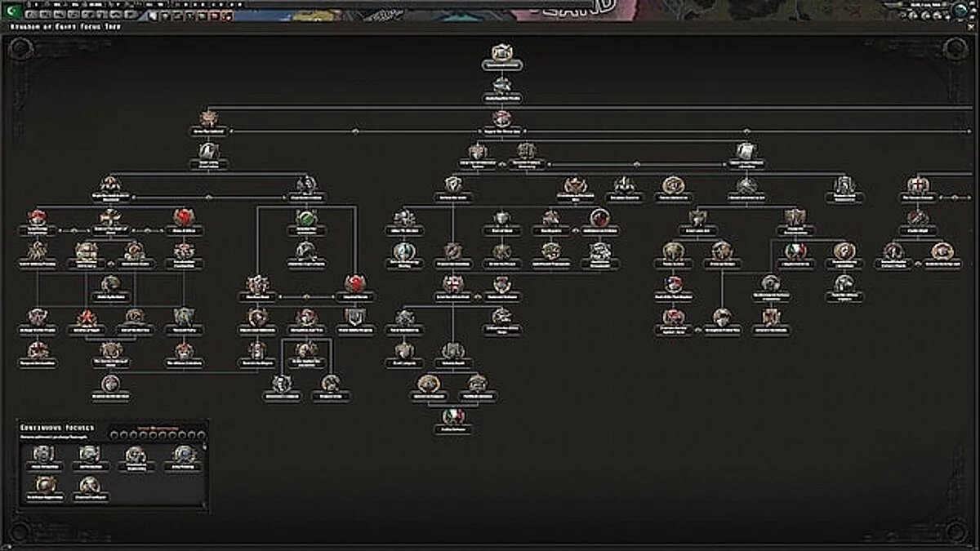Click the crossed-tools continuous focus in the bottom row
Screen dimensions: 980x551
(x=88, y=485)
